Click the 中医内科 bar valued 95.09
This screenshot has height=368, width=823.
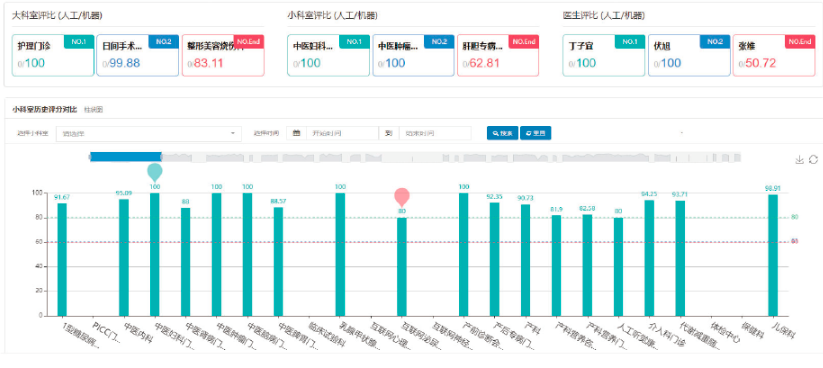pos(124,257)
